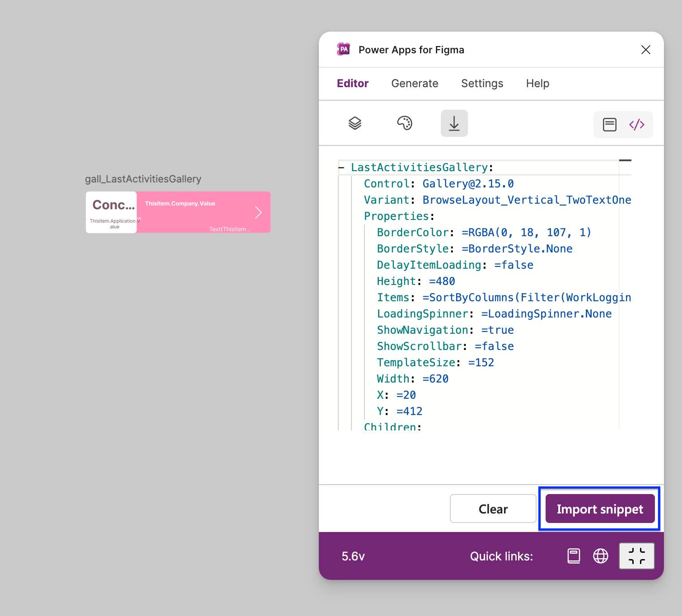Click the LoadingSpinner.None line
The width and height of the screenshot is (682, 616).
pos(495,314)
